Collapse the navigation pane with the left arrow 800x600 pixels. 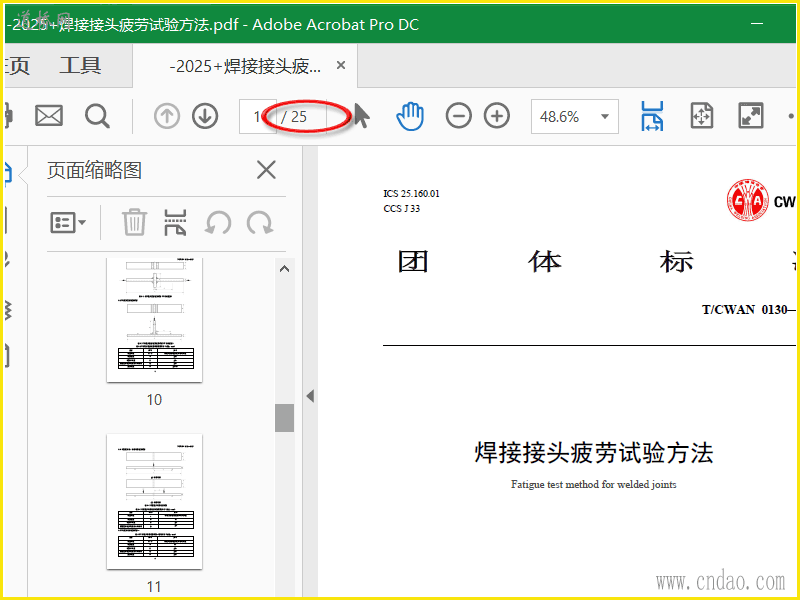(x=310, y=396)
